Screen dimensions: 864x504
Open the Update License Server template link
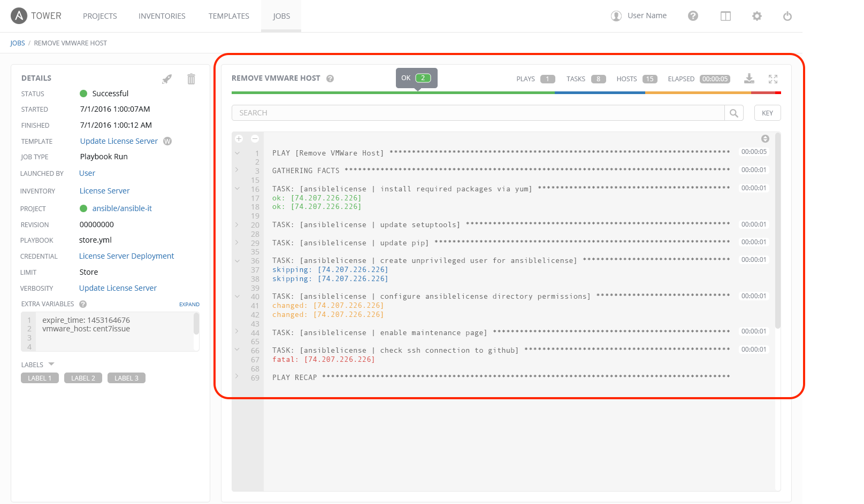coord(119,141)
